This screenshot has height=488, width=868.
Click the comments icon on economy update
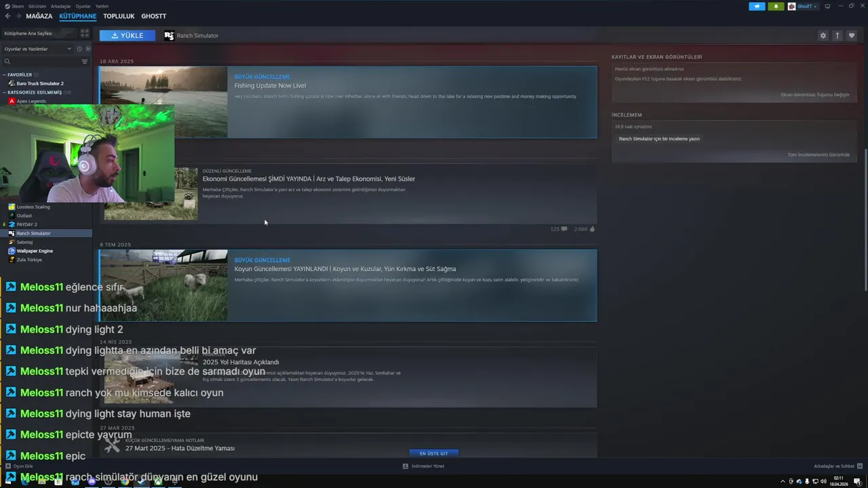click(x=564, y=229)
